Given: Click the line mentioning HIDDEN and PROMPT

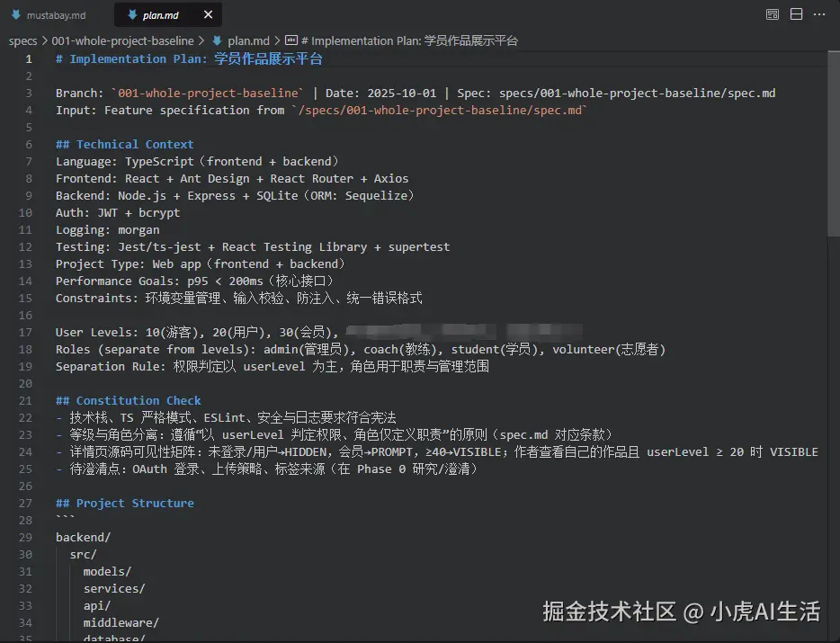Looking at the screenshot, I should pyautogui.click(x=436, y=452).
